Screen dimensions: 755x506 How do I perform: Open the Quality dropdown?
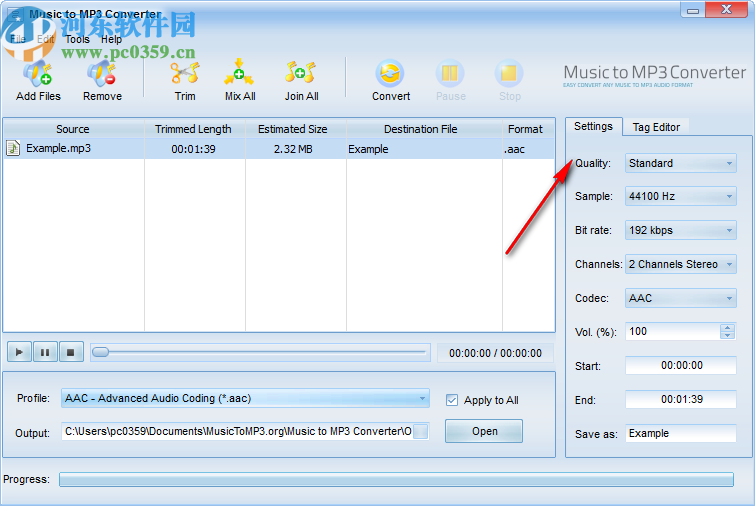(680, 163)
